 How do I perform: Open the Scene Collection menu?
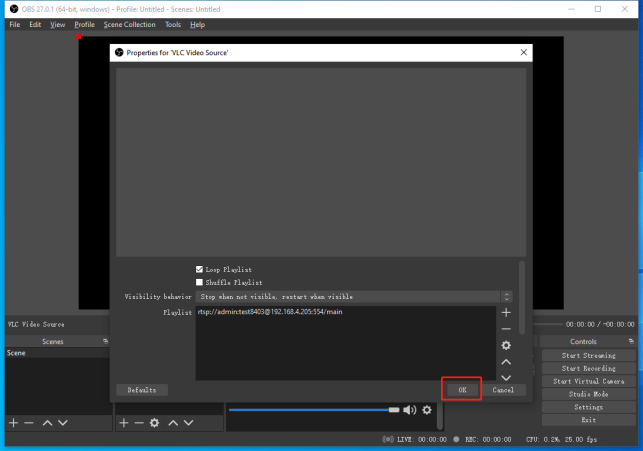point(130,24)
